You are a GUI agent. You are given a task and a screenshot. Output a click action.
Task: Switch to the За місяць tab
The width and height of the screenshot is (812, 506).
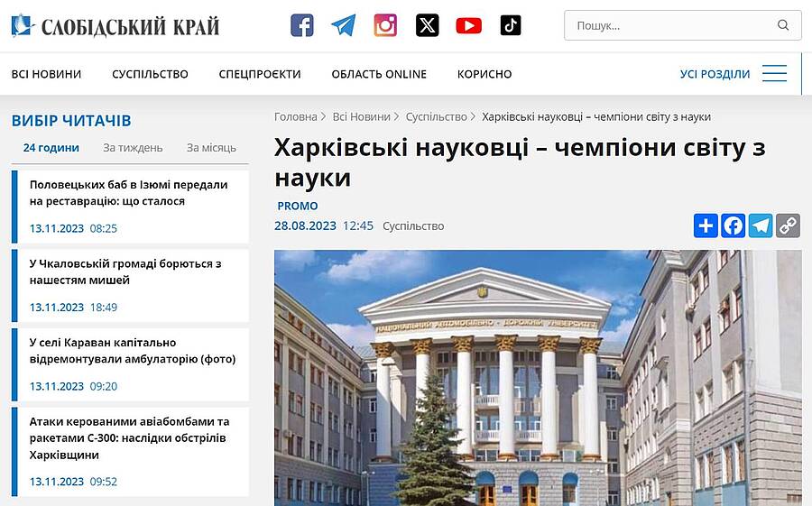[x=211, y=148]
